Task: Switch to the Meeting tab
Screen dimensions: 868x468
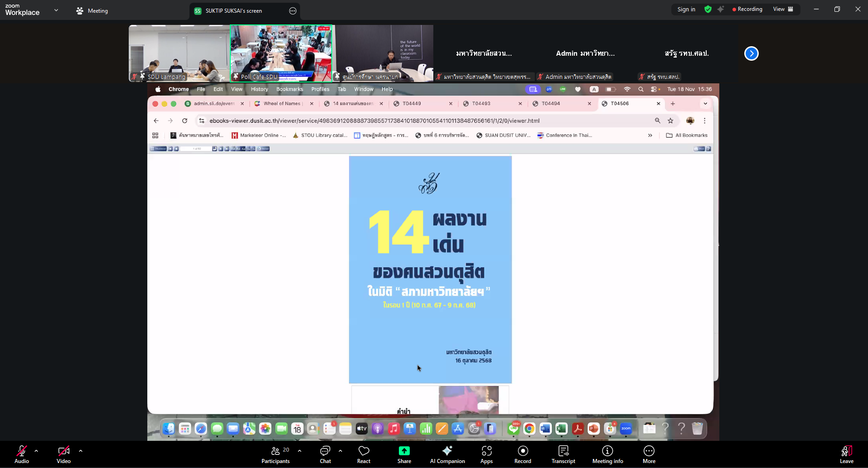Action: (x=92, y=10)
